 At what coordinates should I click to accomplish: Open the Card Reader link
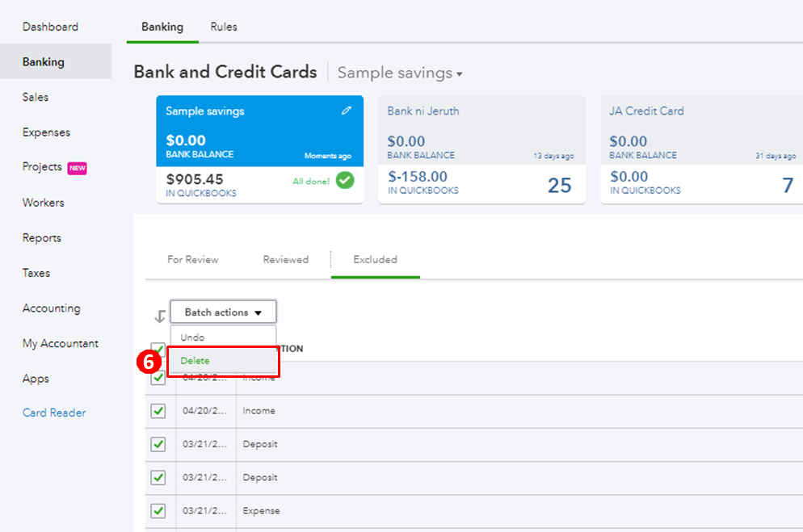(x=54, y=413)
